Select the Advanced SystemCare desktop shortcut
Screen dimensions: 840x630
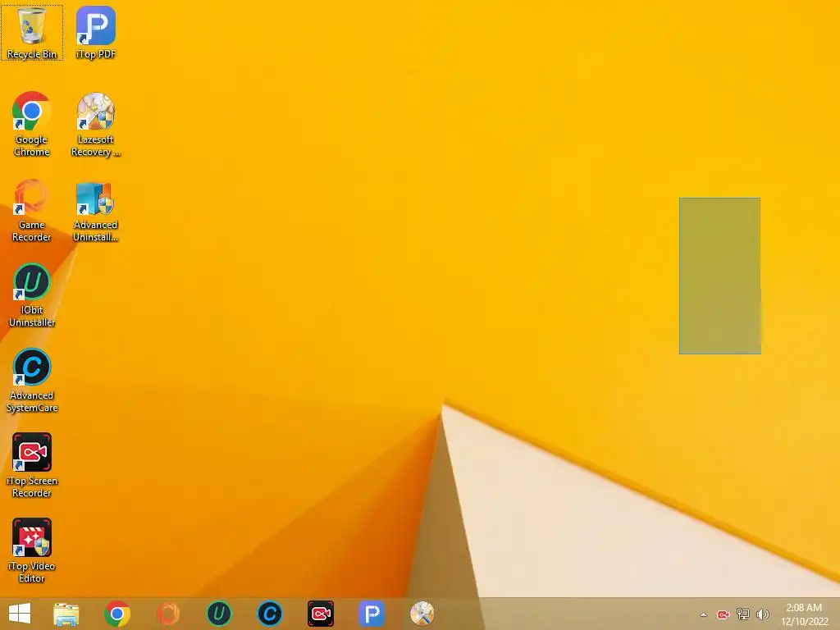pyautogui.click(x=32, y=381)
